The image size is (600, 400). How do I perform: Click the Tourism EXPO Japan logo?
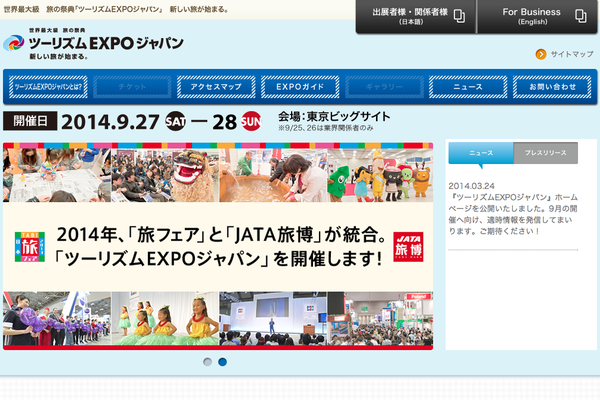pos(93,43)
